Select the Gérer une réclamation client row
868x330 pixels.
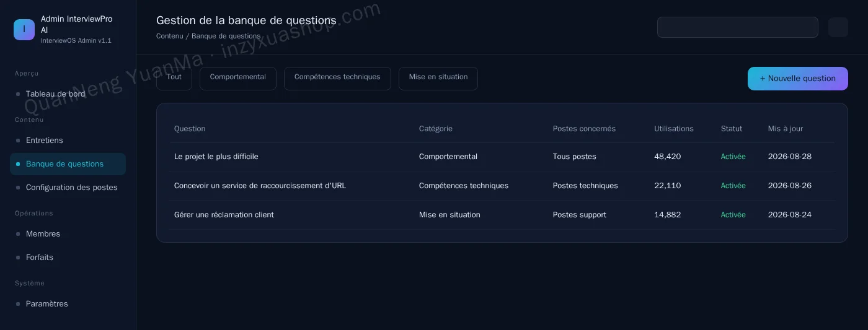click(x=502, y=215)
